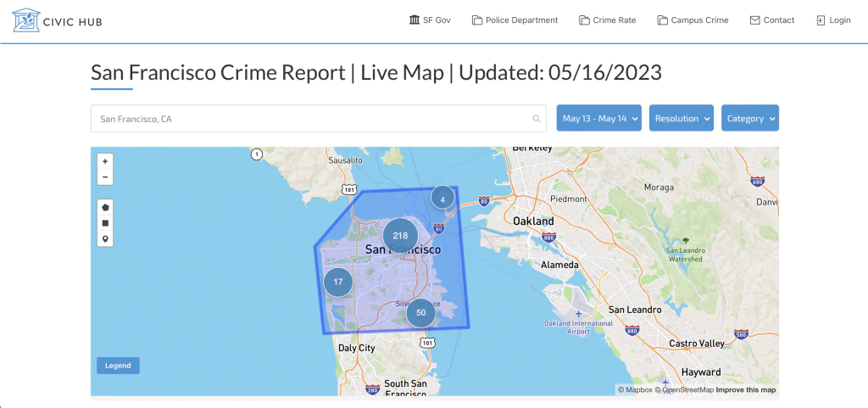The width and height of the screenshot is (868, 408).
Task: Zoom out of the map
Action: tap(105, 177)
